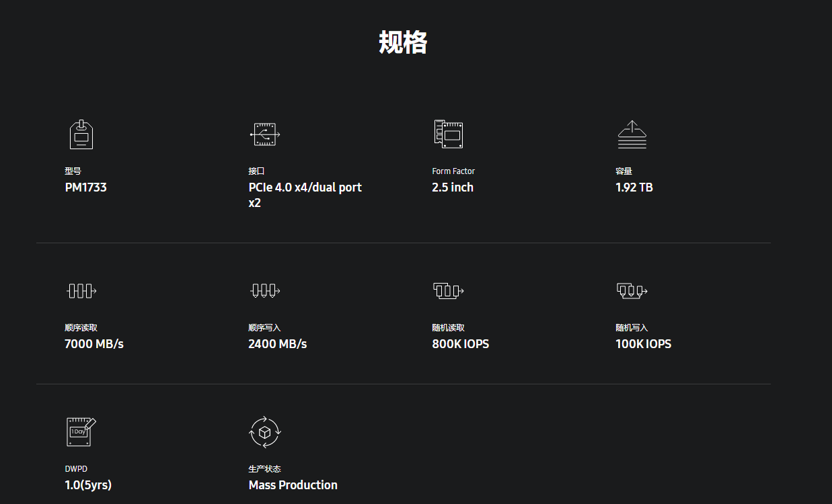This screenshot has width=832, height=504.
Task: Select the 接口 label
Action: point(257,171)
